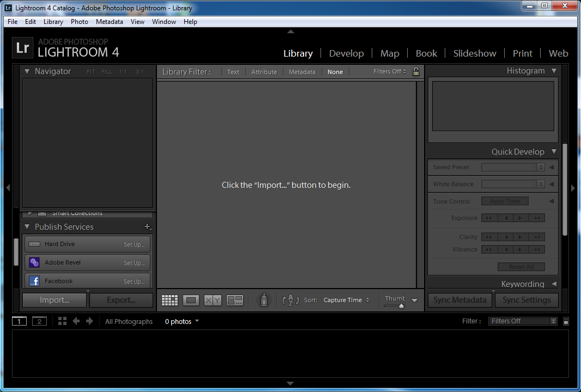Click large Exposure decrease double-arrow
Screen dimensions: 581x392
tap(489, 218)
